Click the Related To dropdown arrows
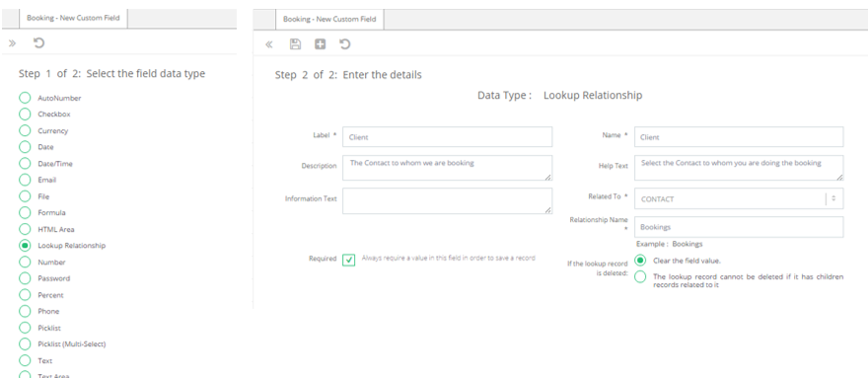Viewport: 868px width, 378px height. point(834,198)
